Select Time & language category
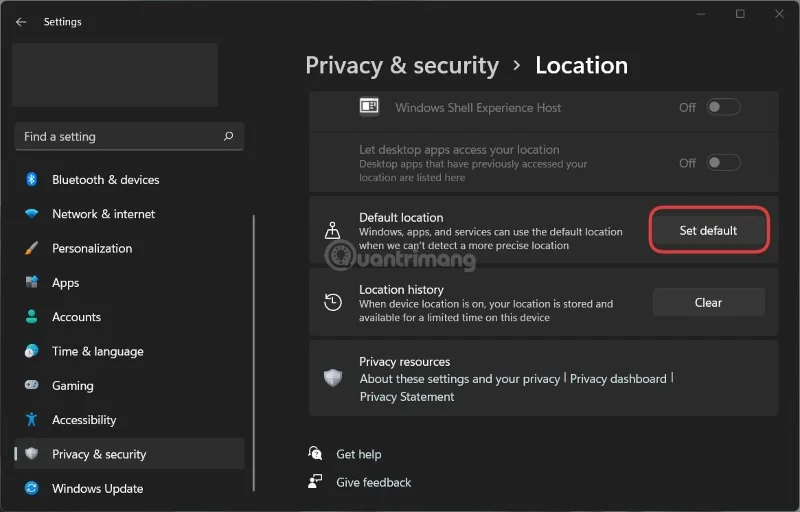This screenshot has width=800, height=512. pos(129,351)
